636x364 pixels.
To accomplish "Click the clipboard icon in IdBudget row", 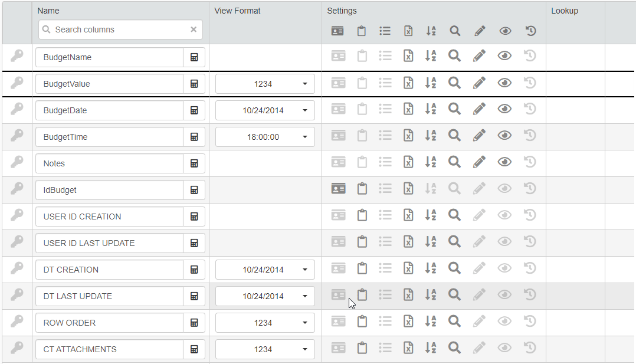I will (362, 188).
